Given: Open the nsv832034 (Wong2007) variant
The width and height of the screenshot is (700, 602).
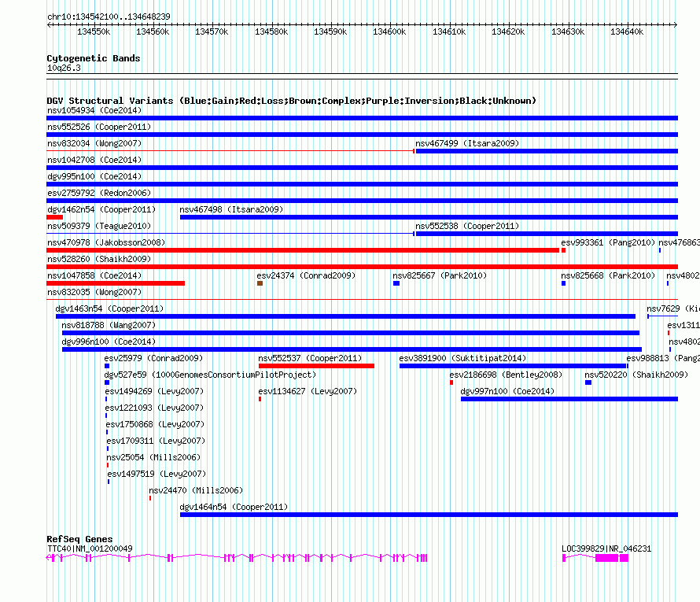Looking at the screenshot, I should (94, 143).
